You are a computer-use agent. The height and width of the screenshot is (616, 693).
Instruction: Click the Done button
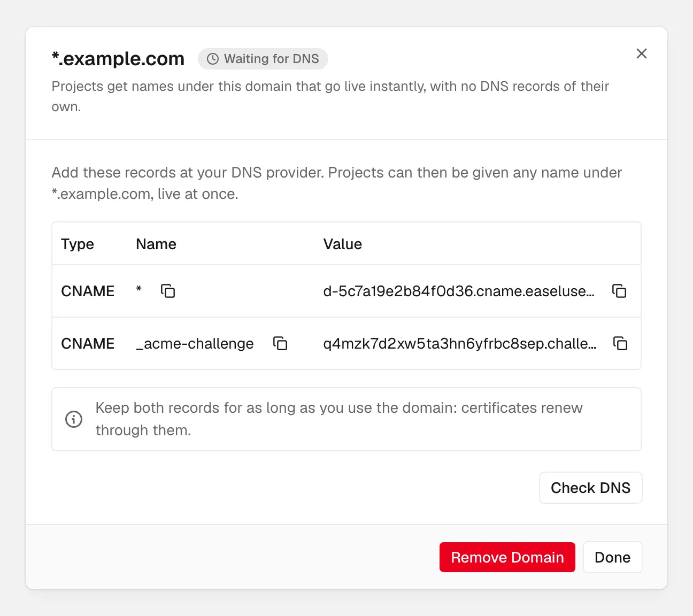tap(613, 557)
